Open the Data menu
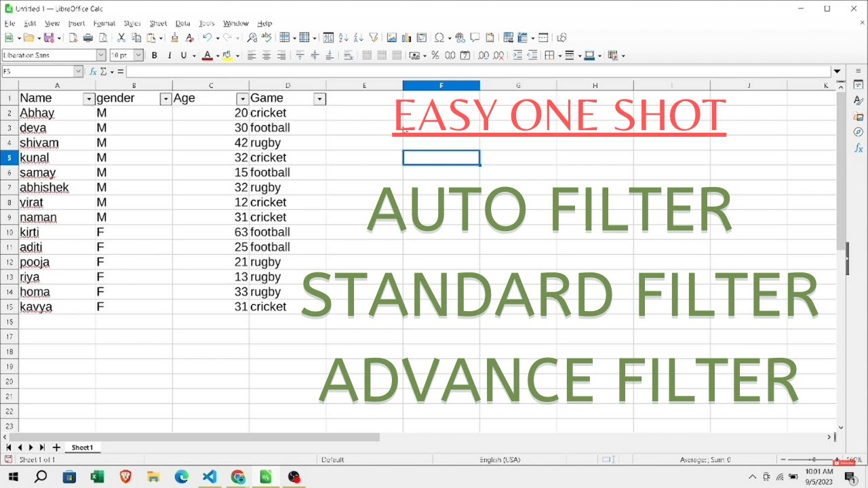Viewport: 868px width, 488px height. click(182, 24)
